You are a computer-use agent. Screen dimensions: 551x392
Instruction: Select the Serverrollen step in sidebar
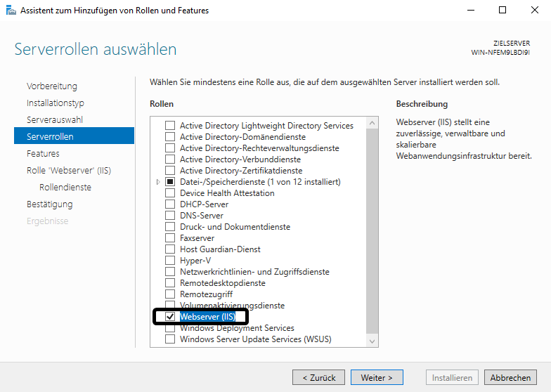(x=74, y=136)
